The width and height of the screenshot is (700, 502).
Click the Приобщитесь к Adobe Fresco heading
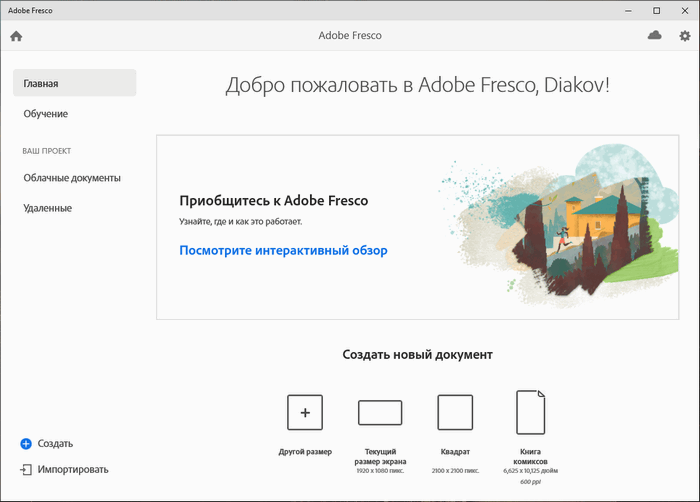coord(274,201)
